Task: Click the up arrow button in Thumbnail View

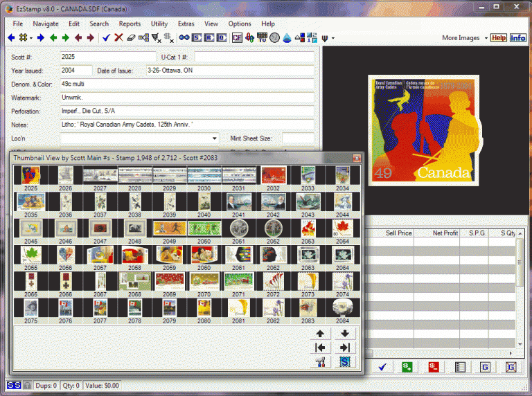Action: (x=320, y=334)
